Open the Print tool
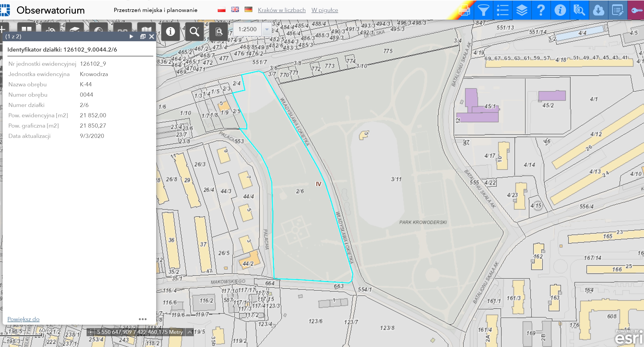Image resolution: width=644 pixels, height=347 pixels. click(464, 10)
